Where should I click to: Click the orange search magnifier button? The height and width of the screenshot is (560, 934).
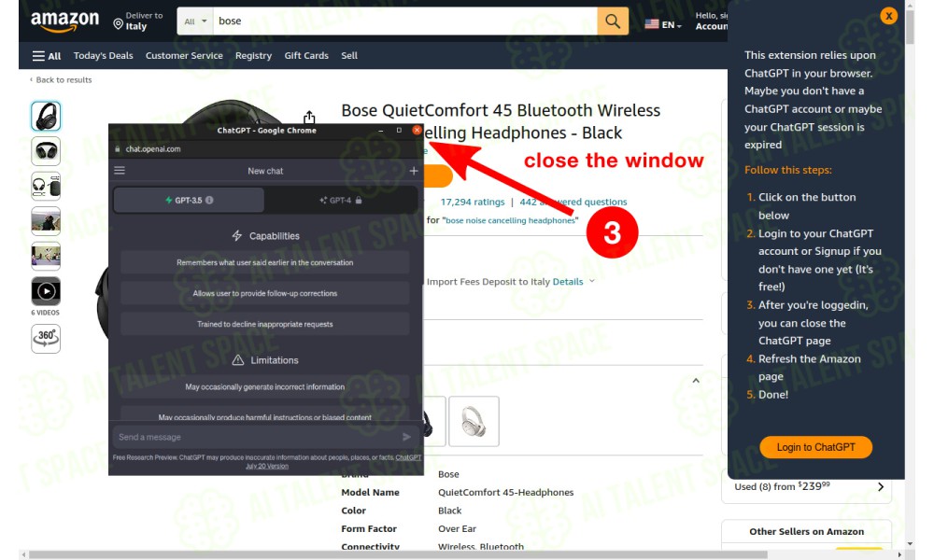click(x=613, y=21)
